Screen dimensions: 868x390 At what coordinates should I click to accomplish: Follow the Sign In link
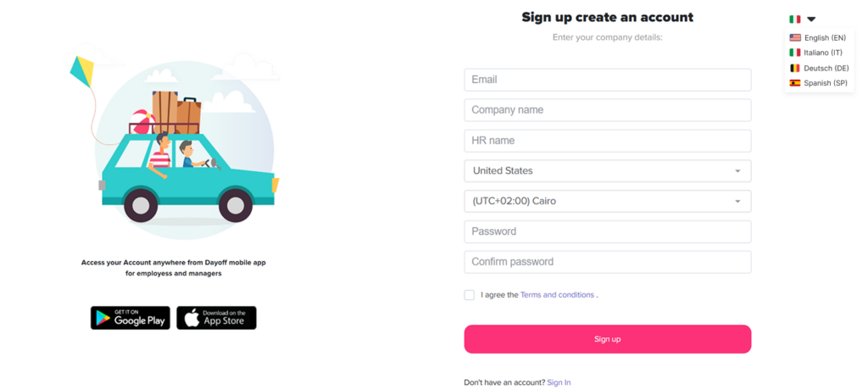tap(559, 382)
